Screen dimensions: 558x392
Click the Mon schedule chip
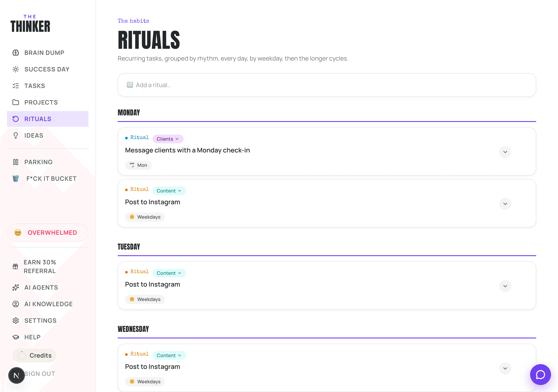coord(138,165)
